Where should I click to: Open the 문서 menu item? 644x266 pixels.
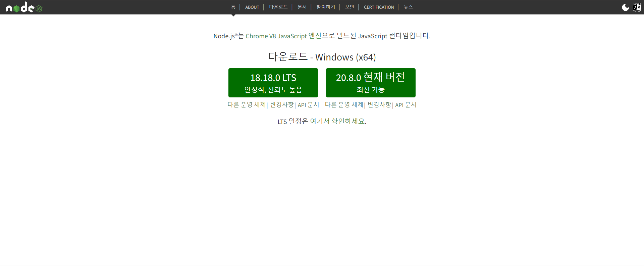tap(302, 7)
